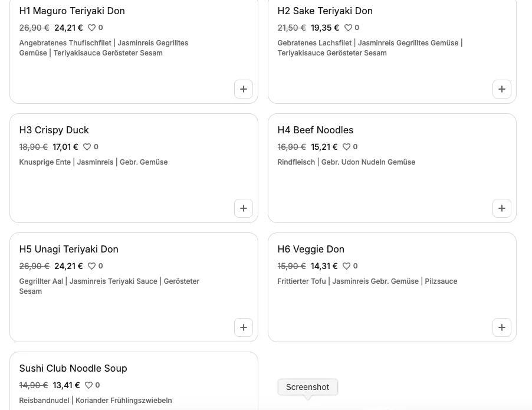The width and height of the screenshot is (532, 410).
Task: Favorite the H6 Veggie Don item
Action: [347, 266]
